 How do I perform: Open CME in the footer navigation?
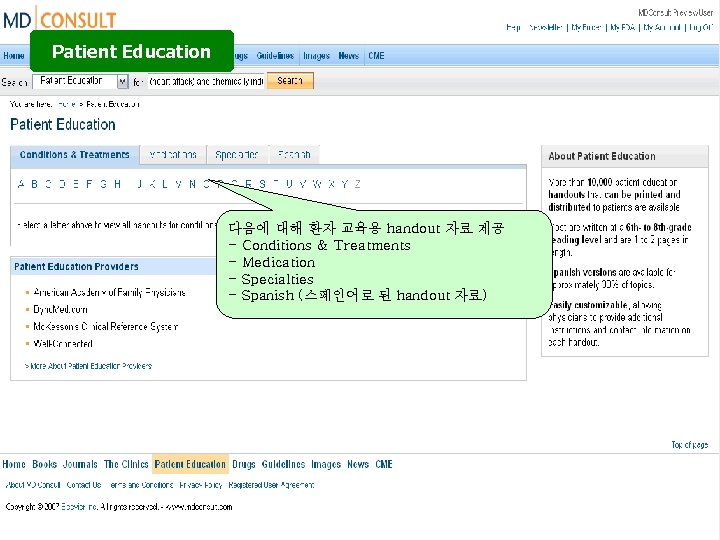(384, 464)
